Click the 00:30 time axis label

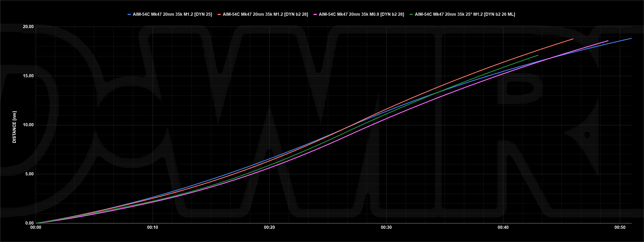pyautogui.click(x=386, y=227)
